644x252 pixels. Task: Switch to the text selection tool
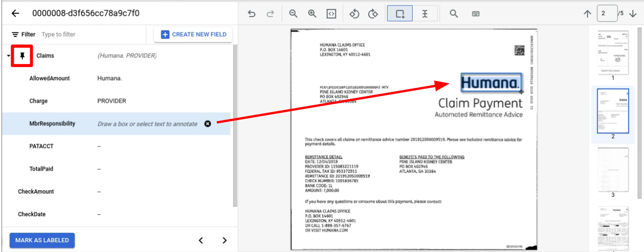pos(425,14)
